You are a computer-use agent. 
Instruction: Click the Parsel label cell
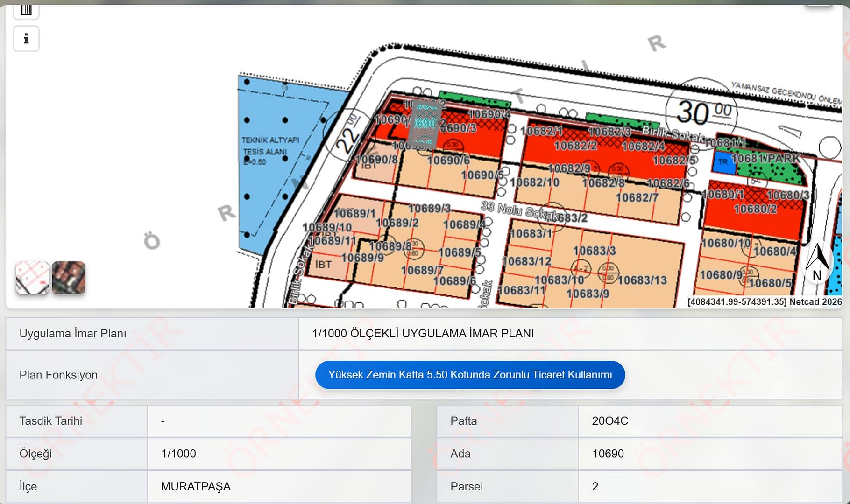point(508,486)
